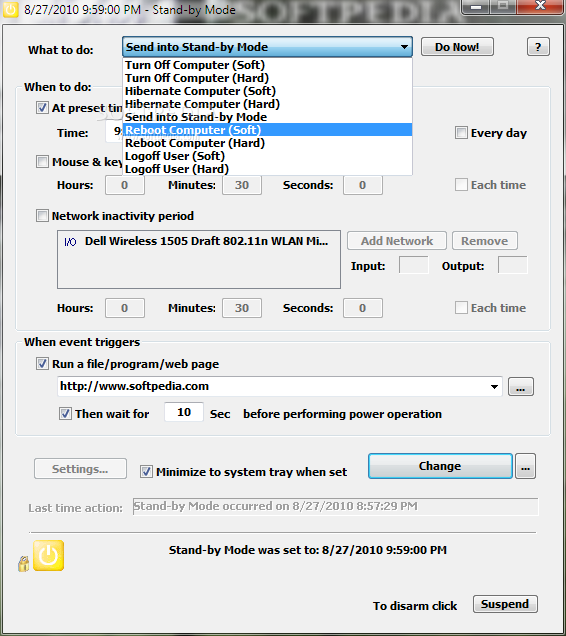Collapse the What to do dropdown

[x=404, y=47]
